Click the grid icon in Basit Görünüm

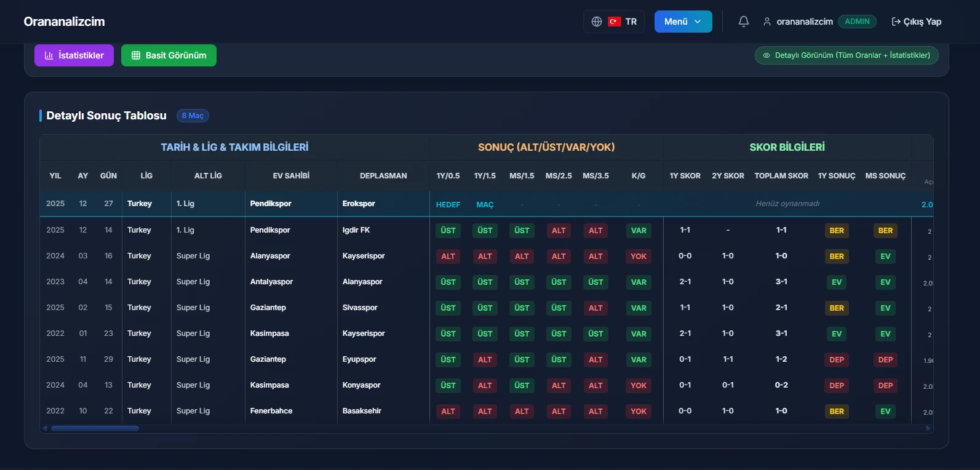136,55
